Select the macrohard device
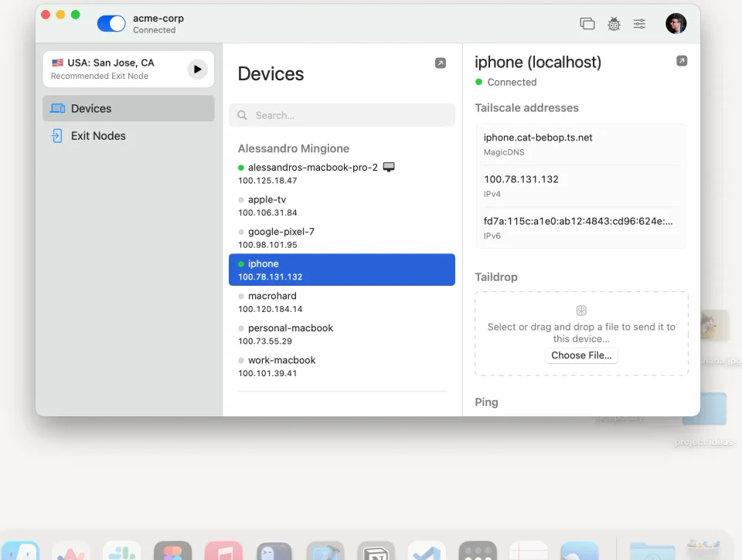This screenshot has width=742, height=560. pos(342,302)
